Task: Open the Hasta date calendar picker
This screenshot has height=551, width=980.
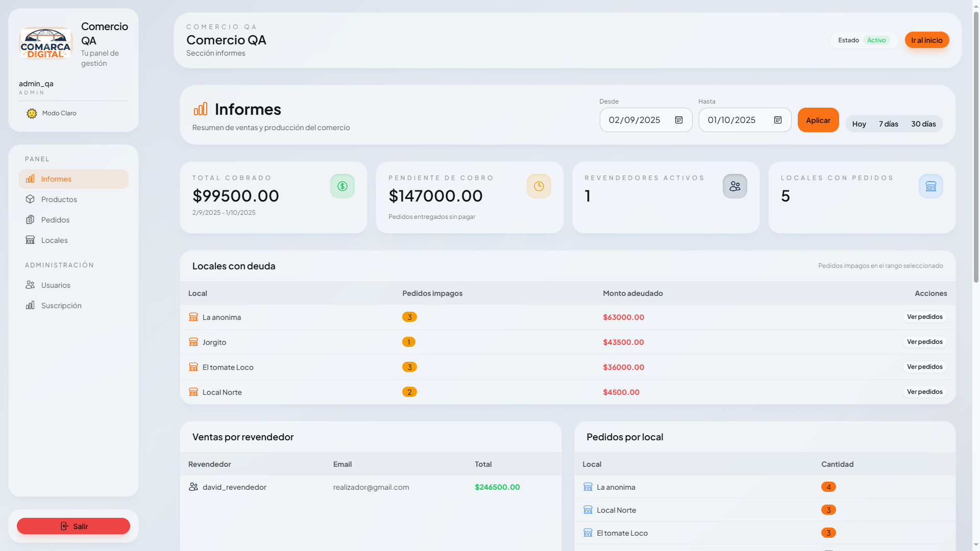Action: tap(777, 120)
